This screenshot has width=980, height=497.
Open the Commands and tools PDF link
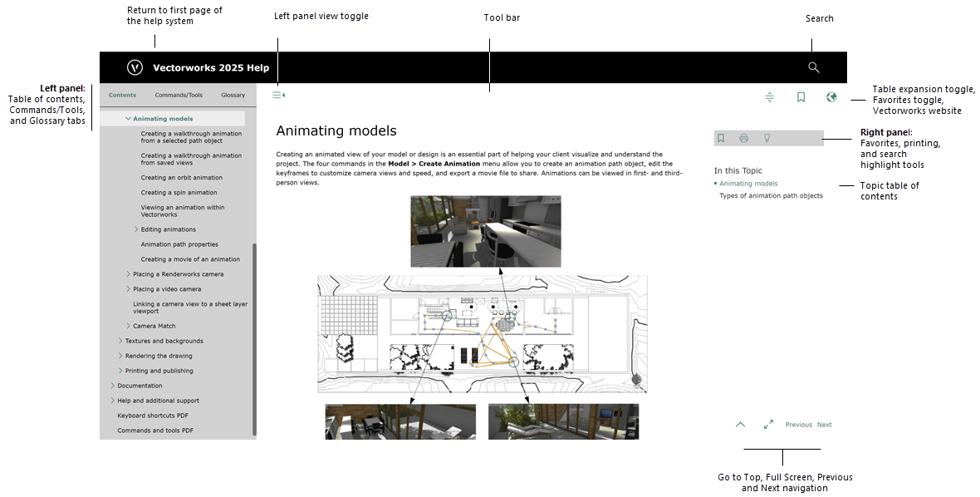click(x=155, y=431)
